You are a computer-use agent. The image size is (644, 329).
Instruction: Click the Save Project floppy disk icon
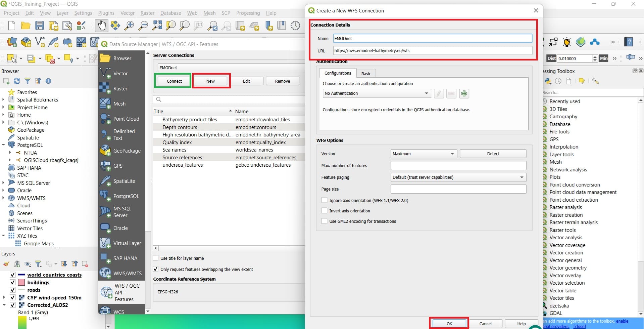coord(40,26)
